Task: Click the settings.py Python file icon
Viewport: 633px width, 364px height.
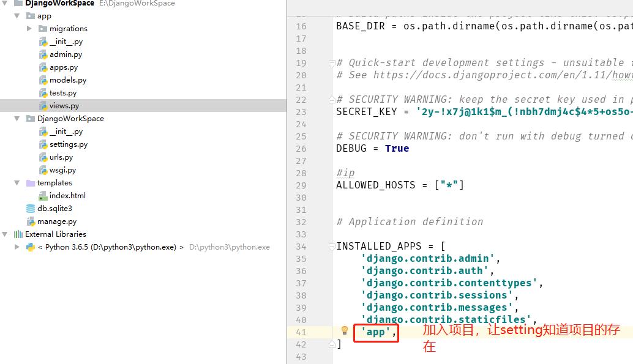Action: pyautogui.click(x=43, y=144)
